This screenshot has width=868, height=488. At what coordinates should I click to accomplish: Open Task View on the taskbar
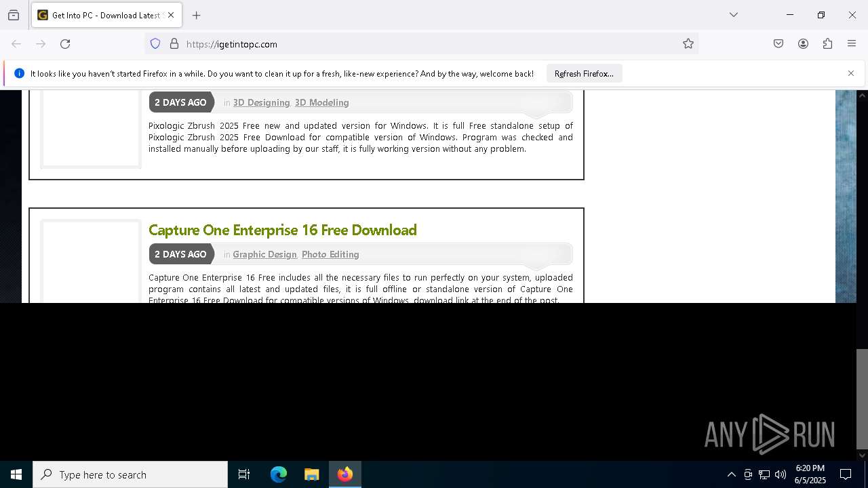244,474
